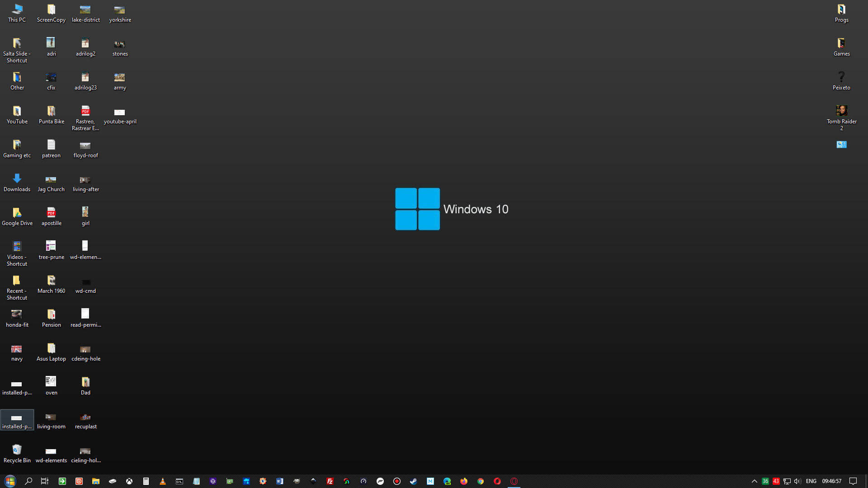This screenshot has width=868, height=488.
Task: Open the blue M app in taskbar
Action: tap(430, 481)
